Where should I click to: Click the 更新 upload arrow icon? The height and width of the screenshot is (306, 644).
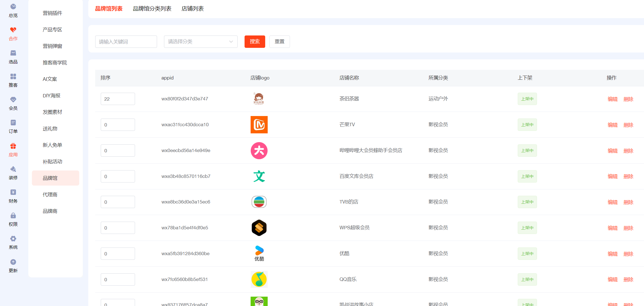(x=13, y=262)
